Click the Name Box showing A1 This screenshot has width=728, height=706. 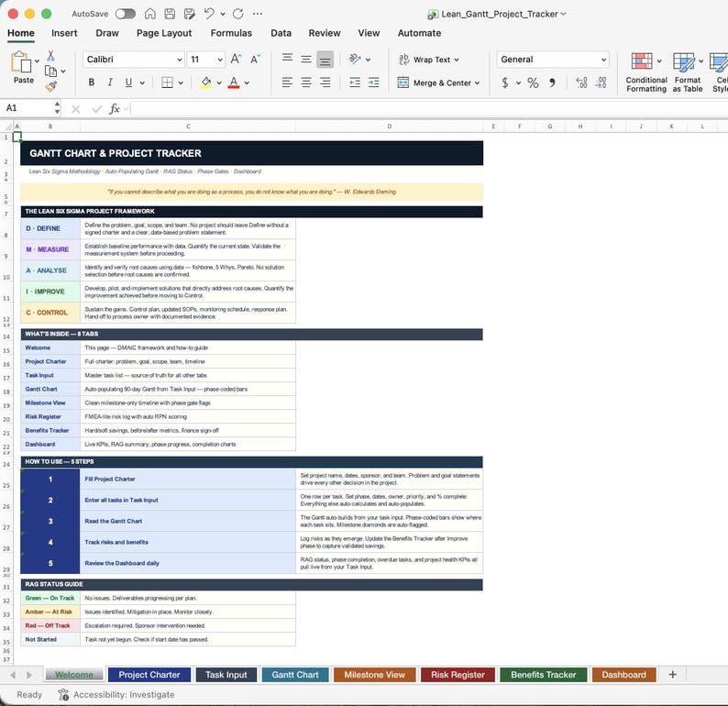pos(28,108)
